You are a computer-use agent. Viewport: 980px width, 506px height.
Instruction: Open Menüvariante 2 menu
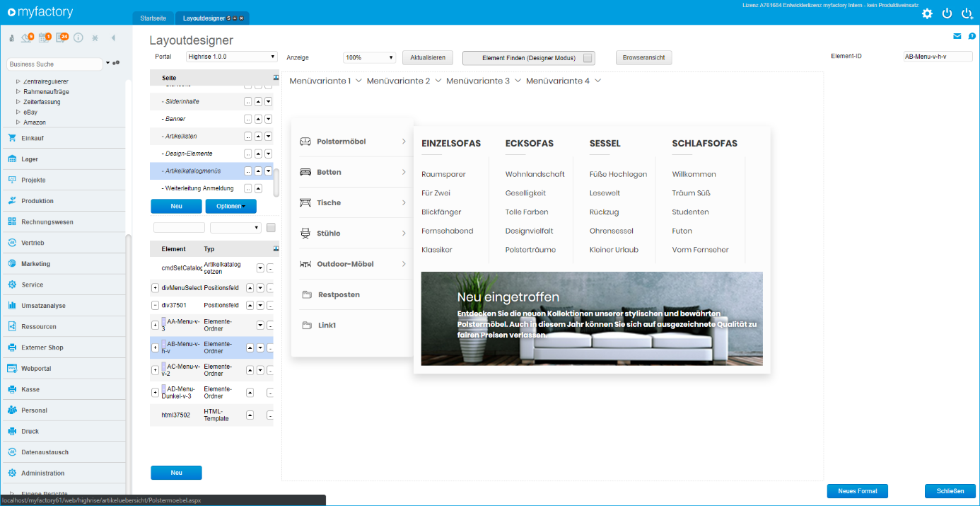pos(404,81)
